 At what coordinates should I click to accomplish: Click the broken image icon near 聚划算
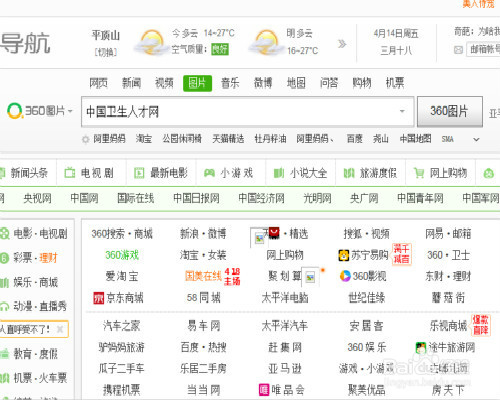(x=310, y=277)
